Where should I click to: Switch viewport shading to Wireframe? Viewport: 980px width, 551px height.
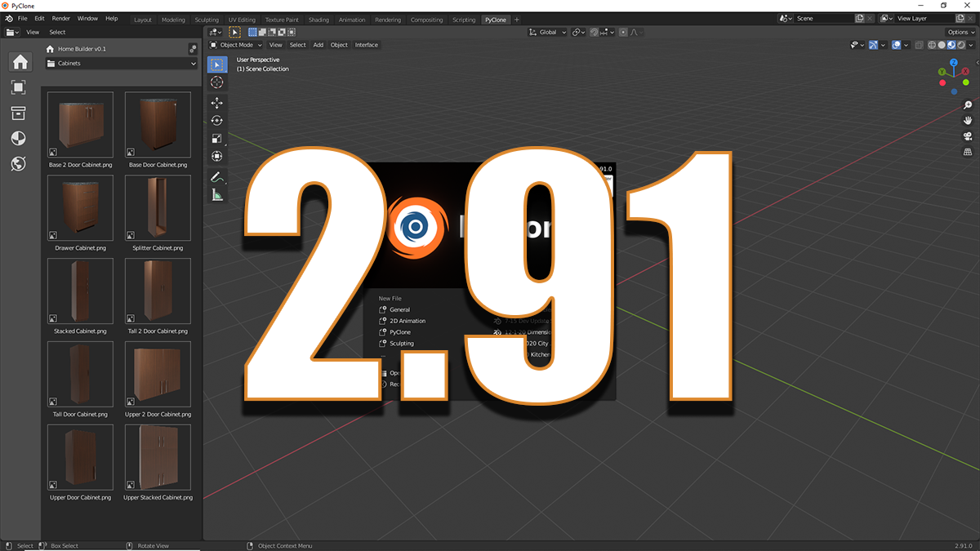931,45
